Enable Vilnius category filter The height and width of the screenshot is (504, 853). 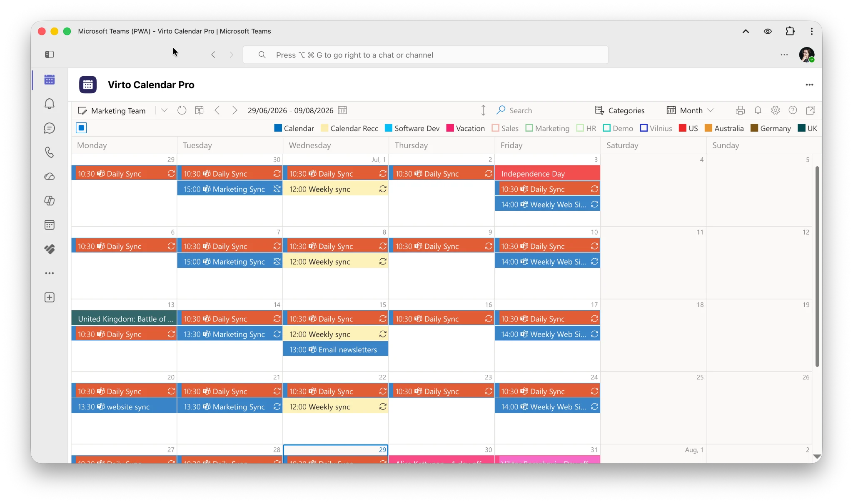tap(656, 128)
